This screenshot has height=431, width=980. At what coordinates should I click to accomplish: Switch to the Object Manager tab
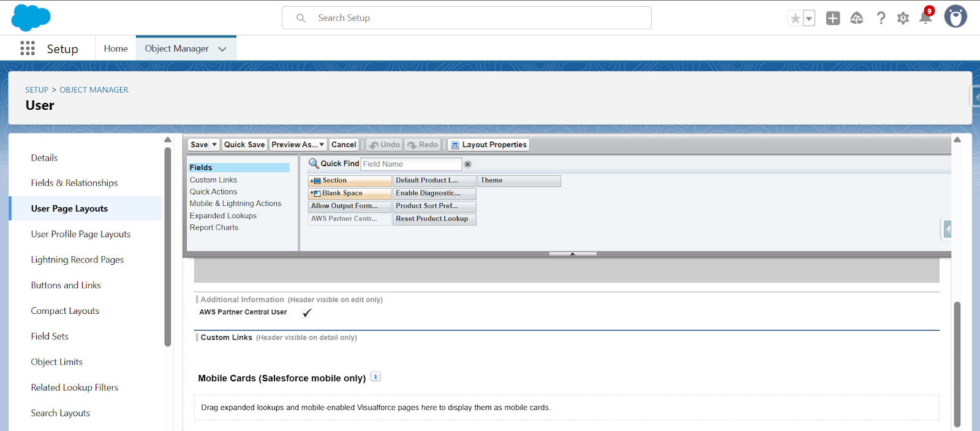(177, 48)
